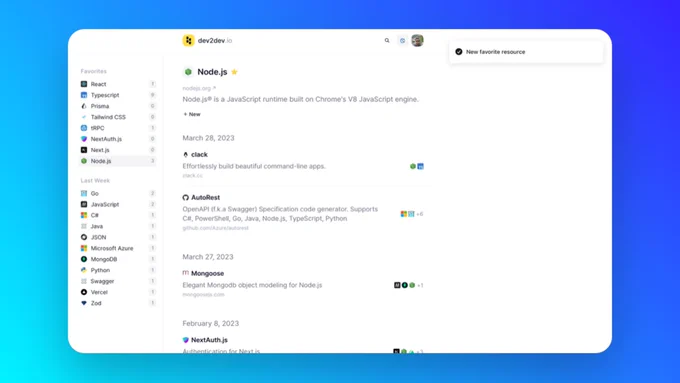Screen dimensions: 680x383
Task: Select NextAuth.js in Favorites sidebar
Action: [x=118, y=139]
